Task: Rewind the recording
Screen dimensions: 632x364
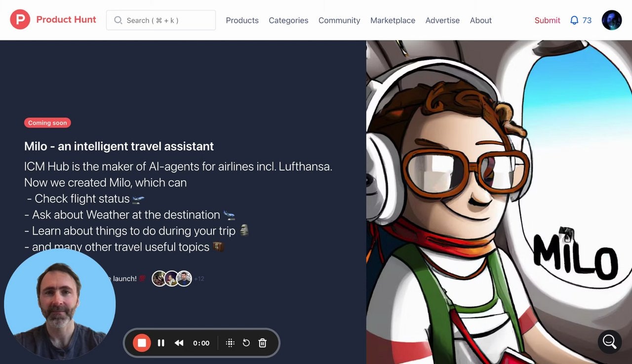Action: pyautogui.click(x=179, y=343)
